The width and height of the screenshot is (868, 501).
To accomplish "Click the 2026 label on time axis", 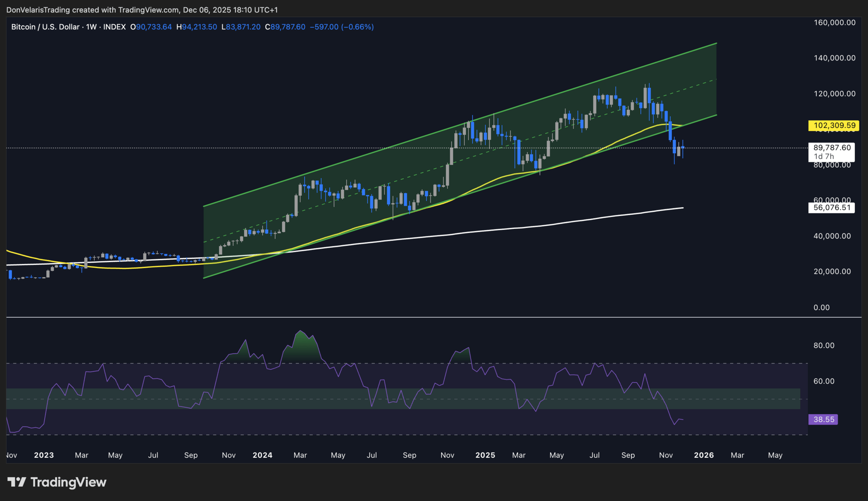I will [704, 455].
